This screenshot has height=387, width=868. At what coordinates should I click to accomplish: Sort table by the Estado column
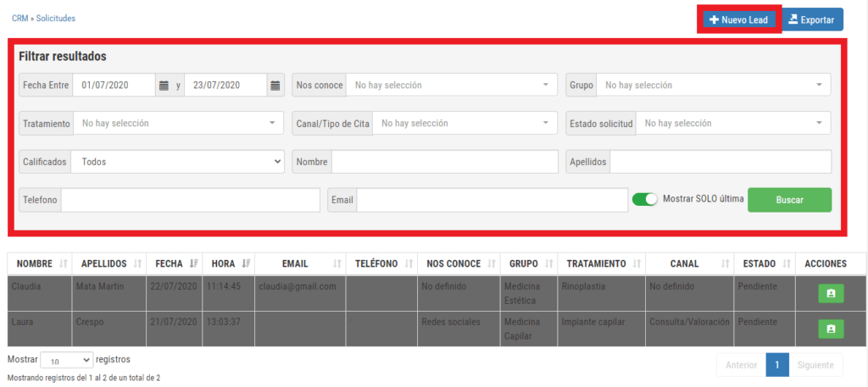tap(763, 263)
